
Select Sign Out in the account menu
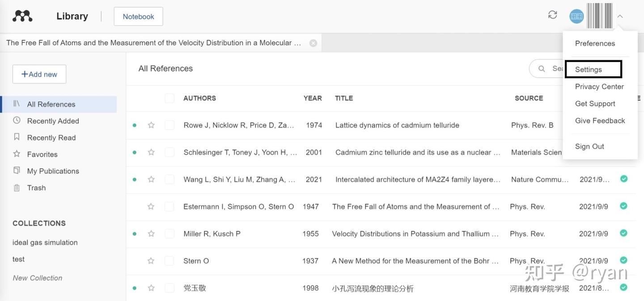[589, 146]
